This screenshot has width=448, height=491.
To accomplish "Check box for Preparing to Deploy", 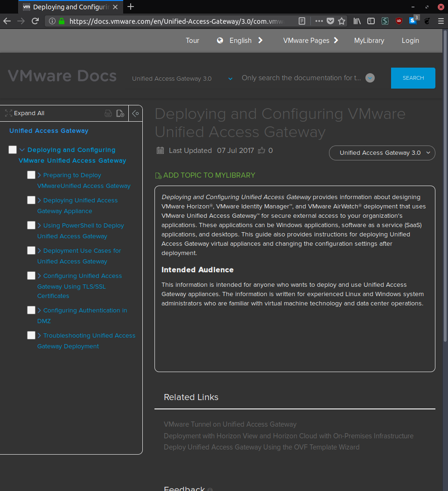I will [31, 175].
